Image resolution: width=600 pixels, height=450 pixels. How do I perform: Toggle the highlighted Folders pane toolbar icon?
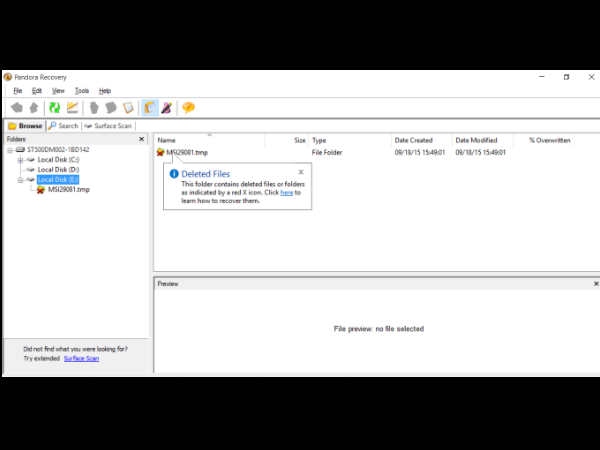[x=150, y=108]
